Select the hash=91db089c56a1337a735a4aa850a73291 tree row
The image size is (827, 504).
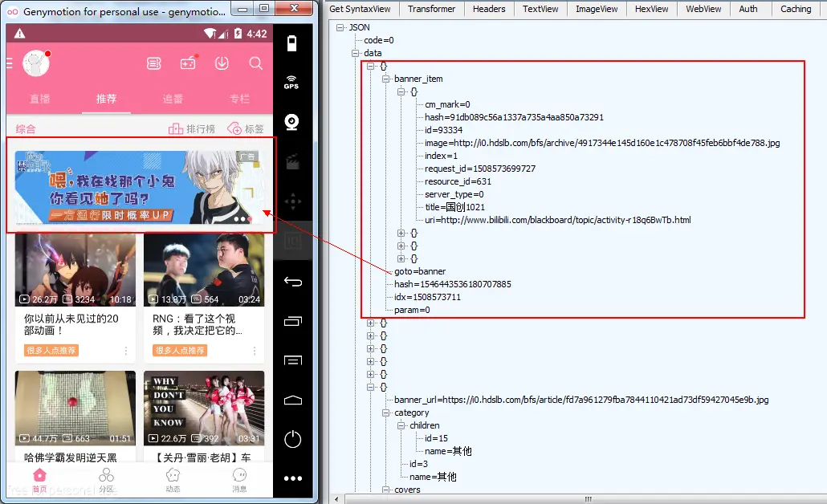pos(514,117)
